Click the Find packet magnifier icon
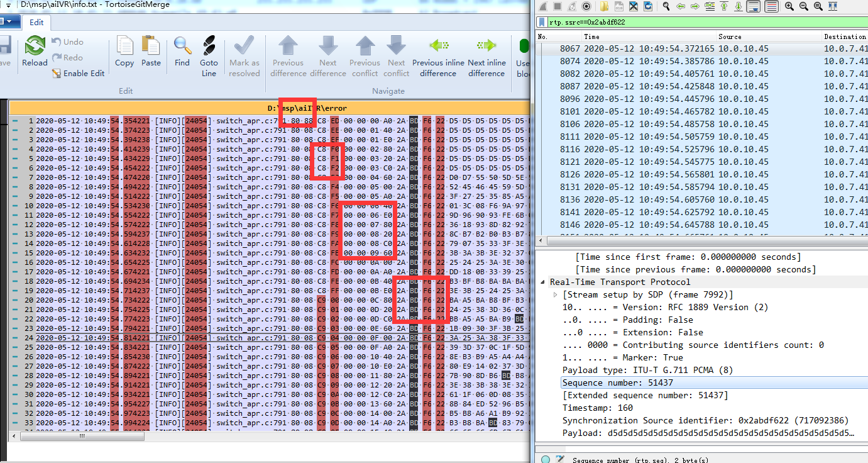The width and height of the screenshot is (868, 463). coord(666,6)
